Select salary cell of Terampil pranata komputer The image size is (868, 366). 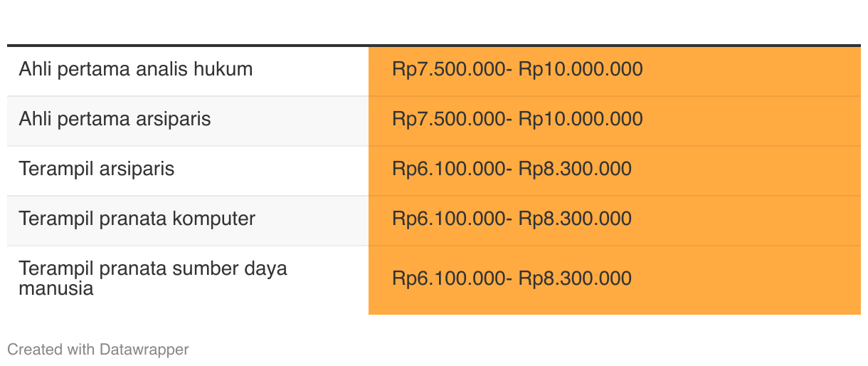coord(615,221)
